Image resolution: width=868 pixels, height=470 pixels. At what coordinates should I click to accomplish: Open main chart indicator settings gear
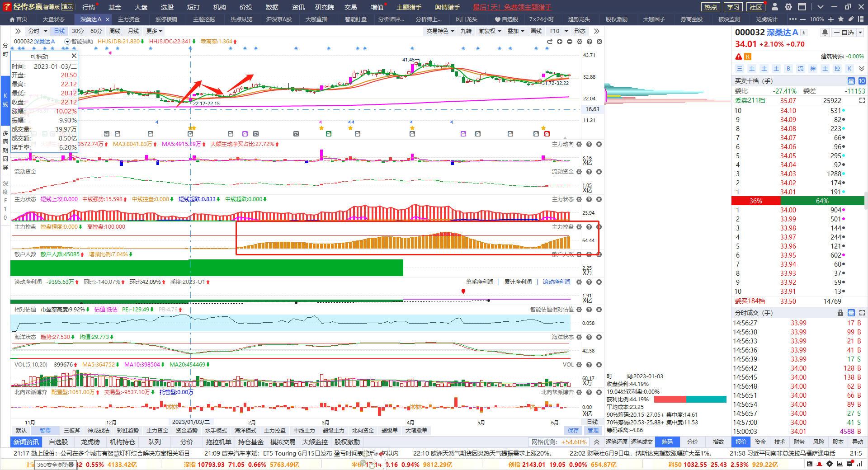point(580,42)
